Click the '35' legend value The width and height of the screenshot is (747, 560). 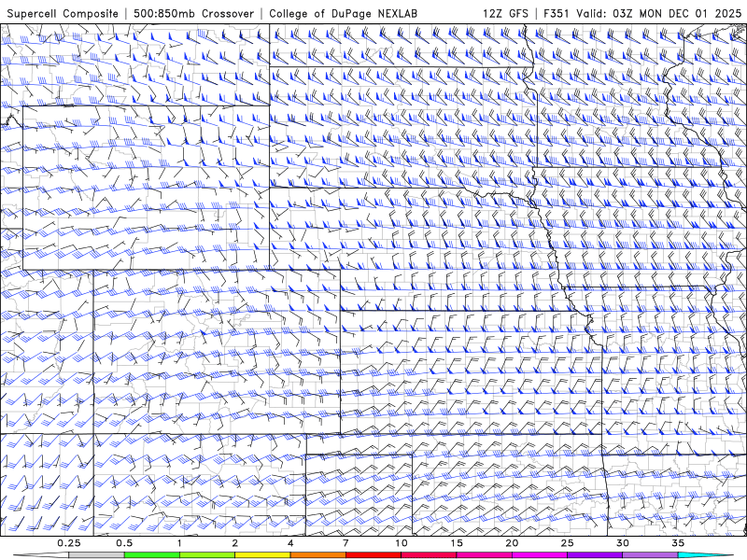click(678, 543)
